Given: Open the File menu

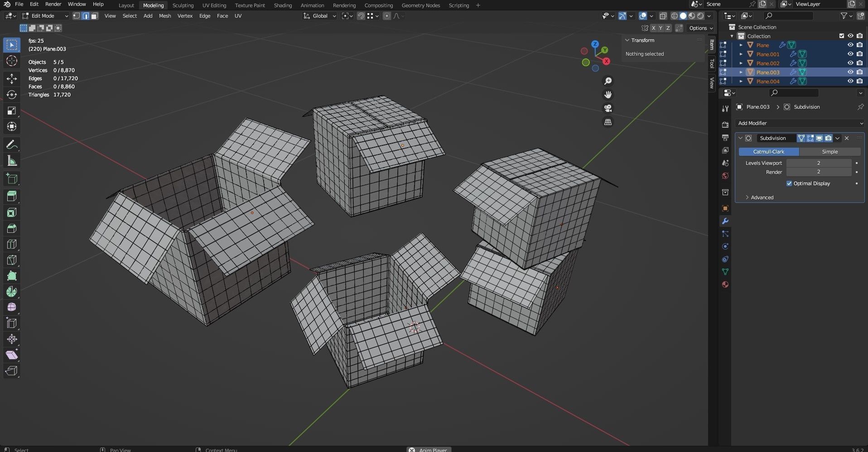Looking at the screenshot, I should coord(19,4).
